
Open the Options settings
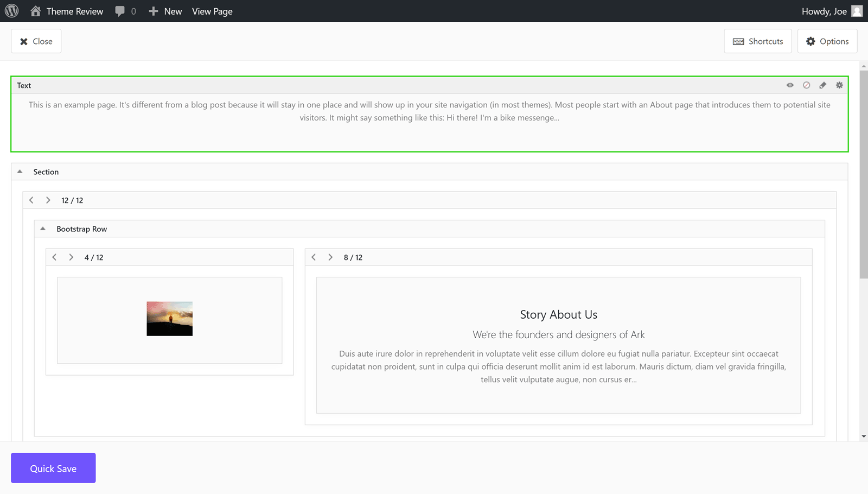827,41
